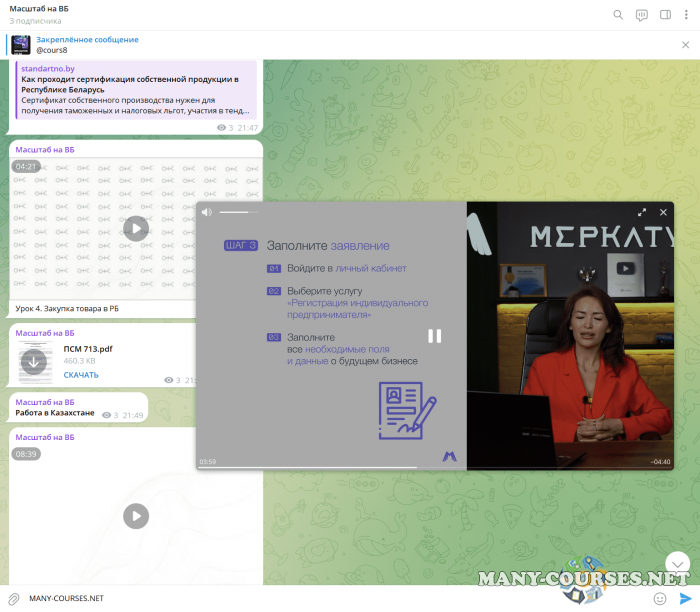Viewport: 700px width, 612px height.
Task: Download the ПСМ 713.pdf file icon
Action: click(x=34, y=362)
